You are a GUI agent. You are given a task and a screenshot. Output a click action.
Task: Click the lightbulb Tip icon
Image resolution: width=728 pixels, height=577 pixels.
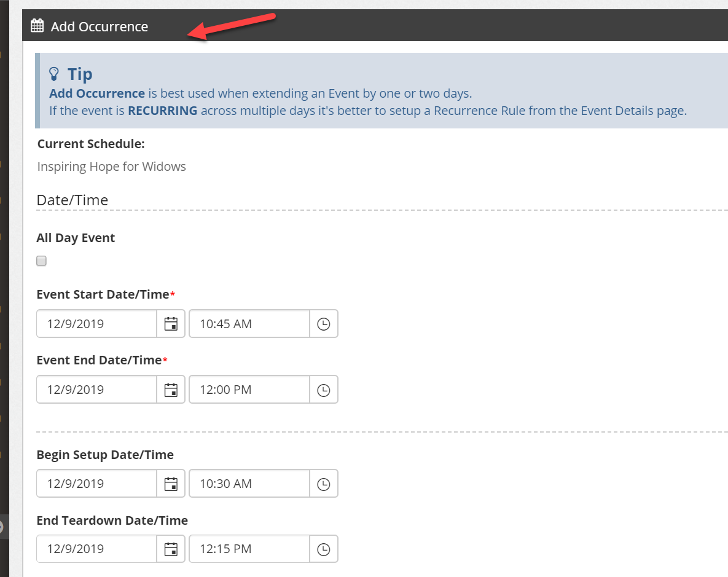coord(54,74)
